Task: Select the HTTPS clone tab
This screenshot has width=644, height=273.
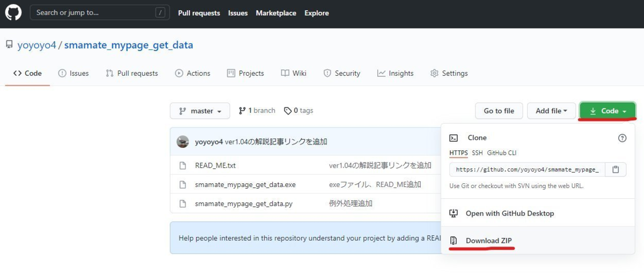Action: [x=458, y=153]
